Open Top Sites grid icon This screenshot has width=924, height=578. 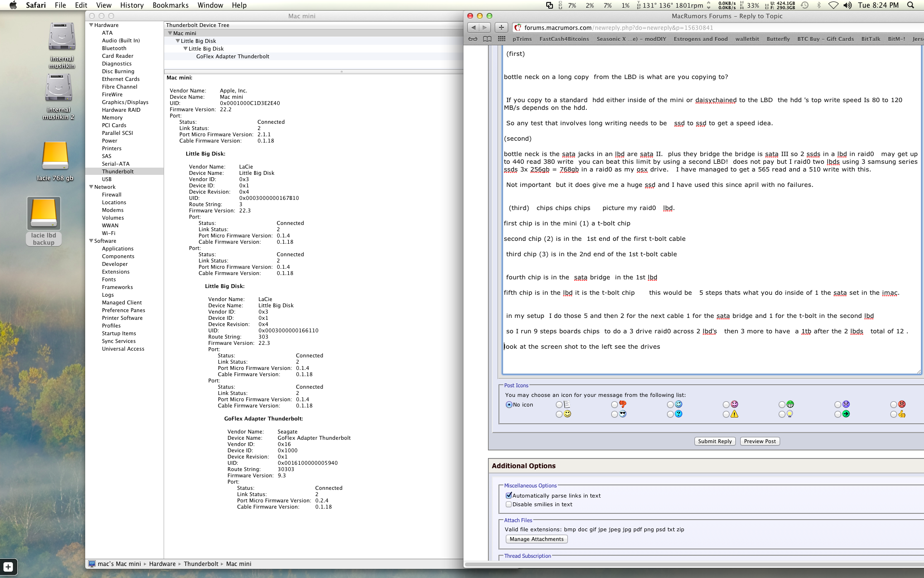[x=501, y=39]
